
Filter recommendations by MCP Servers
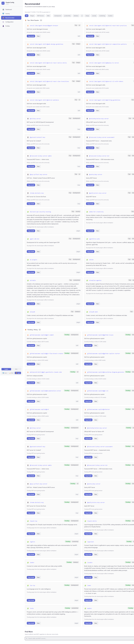(x=41, y=16)
